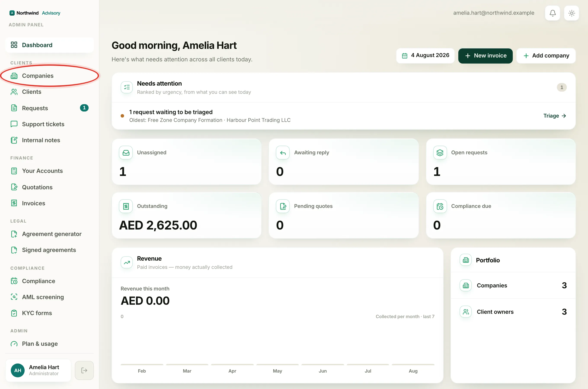Open the Amelia Hart Administrator profile card
588x389 pixels.
click(x=38, y=370)
